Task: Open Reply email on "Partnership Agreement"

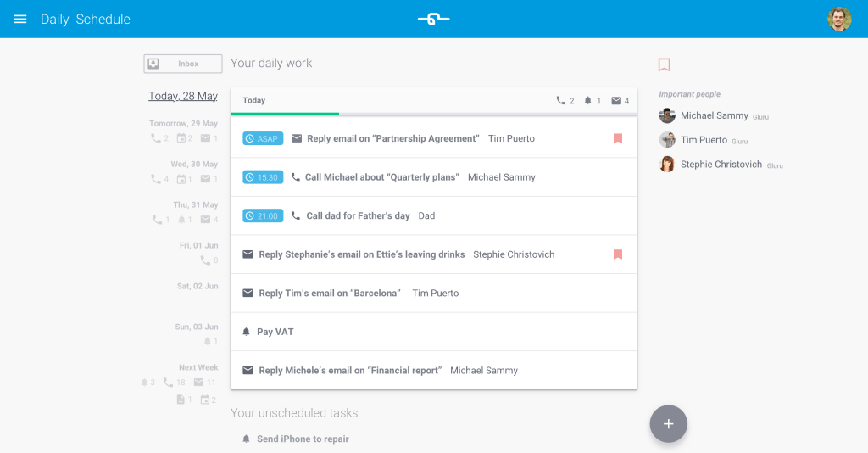Action: coord(393,138)
